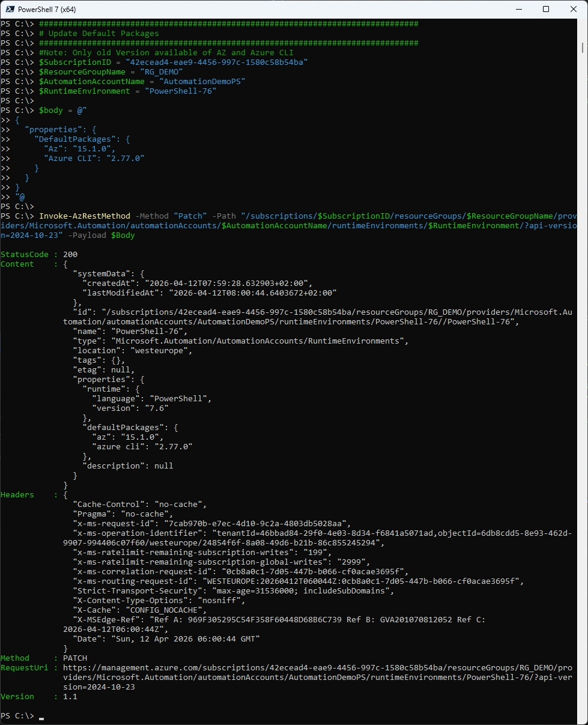Image resolution: width=588 pixels, height=725 pixels.
Task: Click the vertical scrollbar thumb
Action: coord(583,48)
